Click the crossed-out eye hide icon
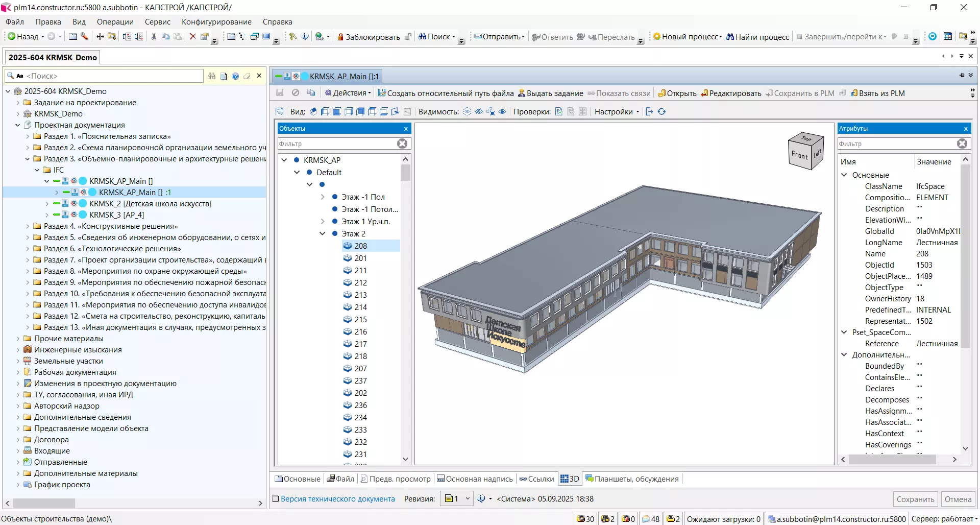Screen dimensions: 980x525 pyautogui.click(x=479, y=112)
